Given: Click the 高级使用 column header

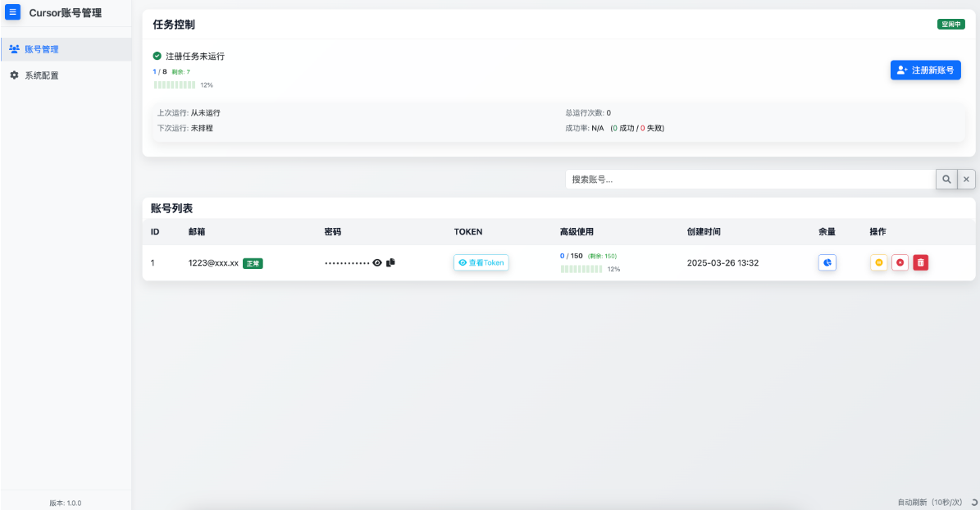Looking at the screenshot, I should point(577,232).
